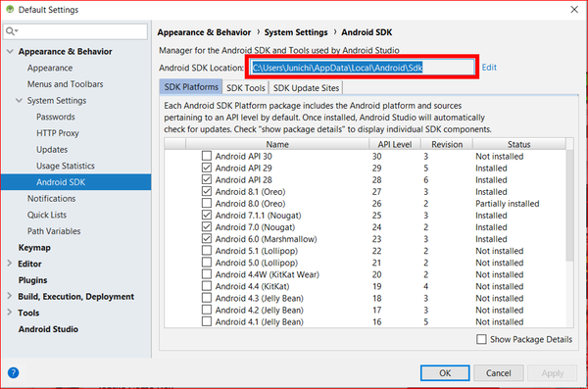Check Android 4.2 (Jelly Bean) checkbox

pyautogui.click(x=207, y=310)
